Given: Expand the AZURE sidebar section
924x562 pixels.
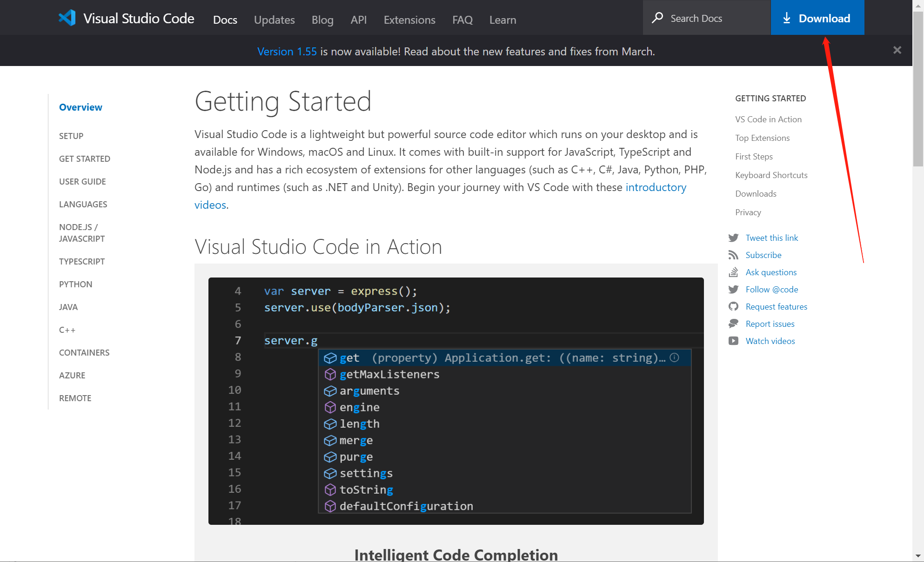Looking at the screenshot, I should point(72,376).
